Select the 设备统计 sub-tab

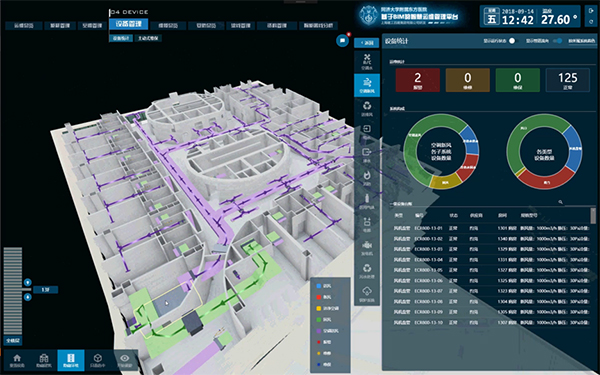pyautogui.click(x=121, y=38)
